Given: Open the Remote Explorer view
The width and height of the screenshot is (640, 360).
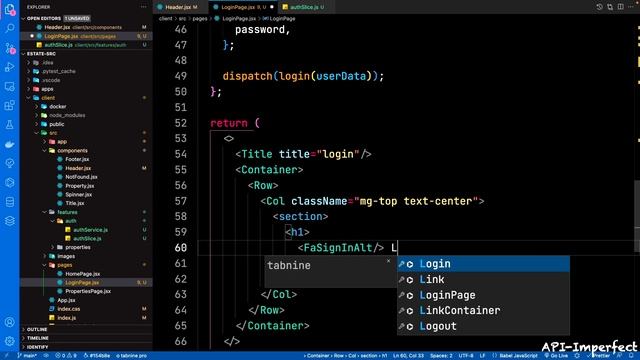Looking at the screenshot, I should (9, 87).
